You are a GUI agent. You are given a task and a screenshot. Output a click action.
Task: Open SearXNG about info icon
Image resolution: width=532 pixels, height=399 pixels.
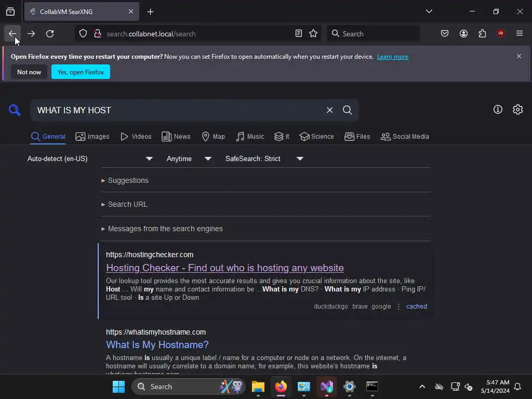point(498,110)
